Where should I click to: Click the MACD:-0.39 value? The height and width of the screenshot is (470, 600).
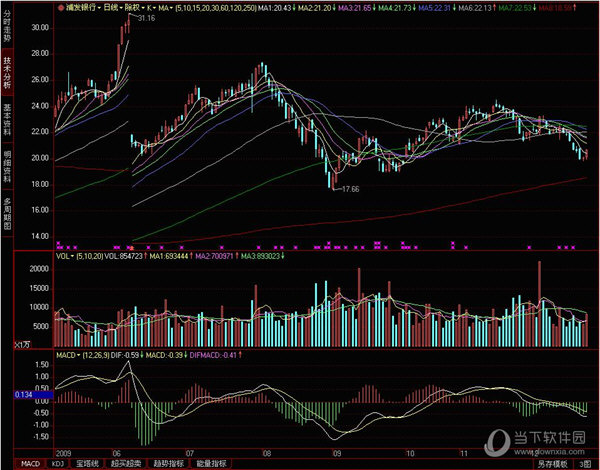(165, 355)
